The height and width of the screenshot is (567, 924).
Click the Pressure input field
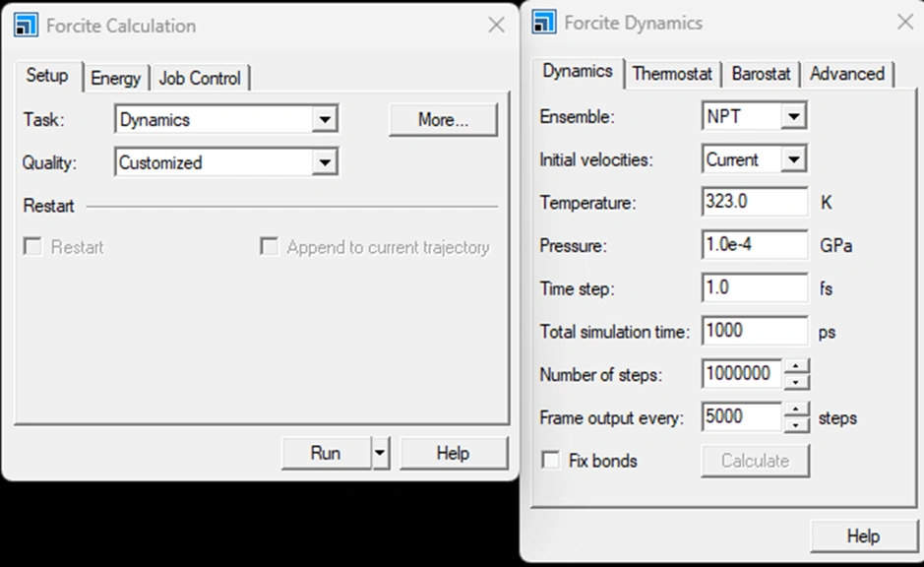[755, 245]
